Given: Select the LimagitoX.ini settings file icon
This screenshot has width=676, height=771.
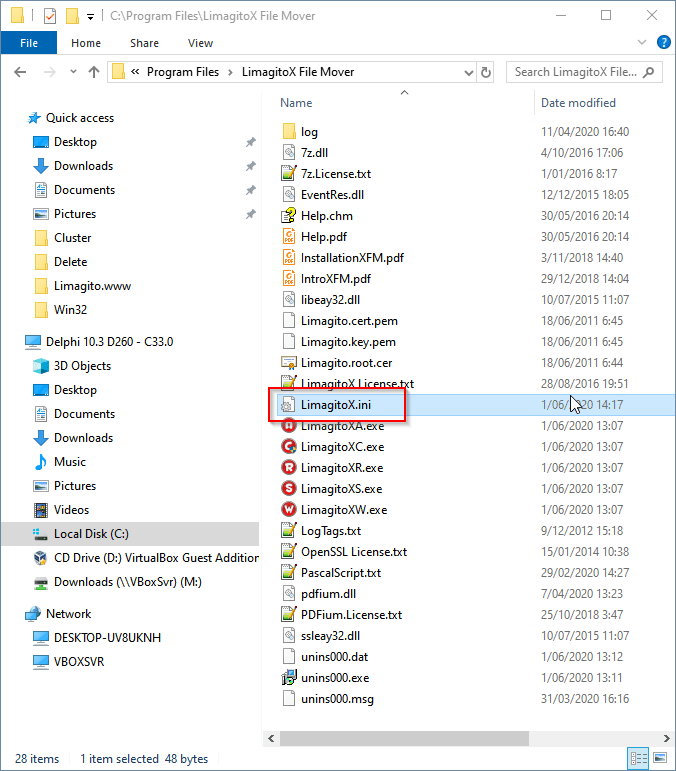Looking at the screenshot, I should pyautogui.click(x=289, y=405).
